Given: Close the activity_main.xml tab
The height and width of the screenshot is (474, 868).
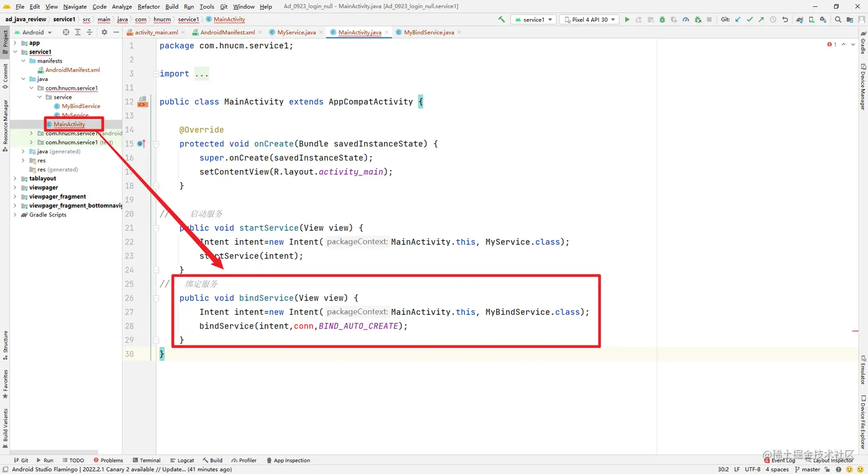Looking at the screenshot, I should tap(184, 32).
